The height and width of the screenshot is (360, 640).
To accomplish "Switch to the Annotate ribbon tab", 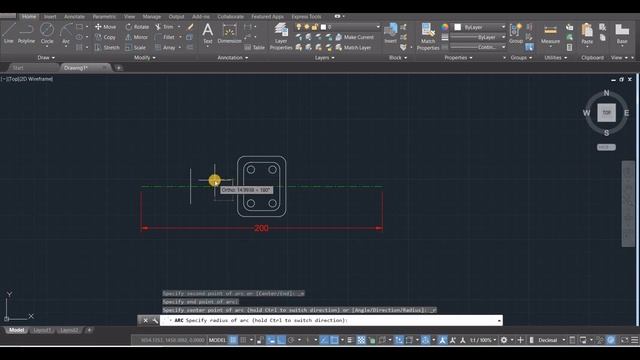I will 74,17.
